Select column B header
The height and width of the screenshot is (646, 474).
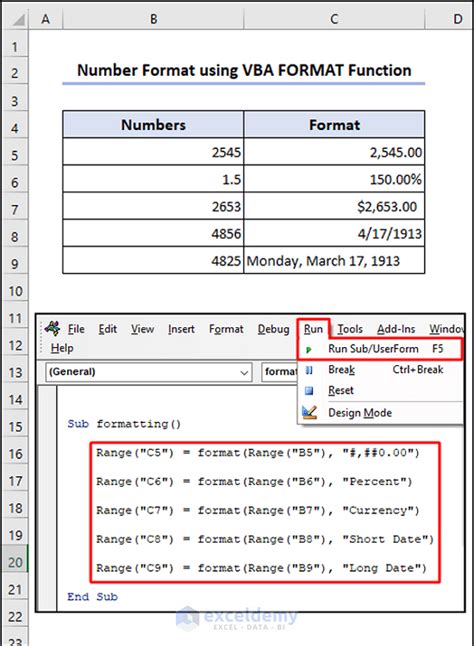[x=153, y=19]
